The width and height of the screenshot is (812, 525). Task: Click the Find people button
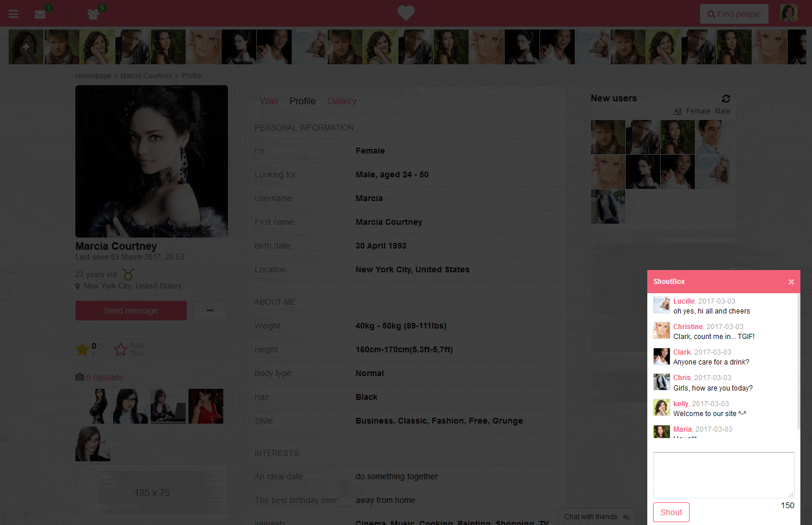pyautogui.click(x=734, y=14)
